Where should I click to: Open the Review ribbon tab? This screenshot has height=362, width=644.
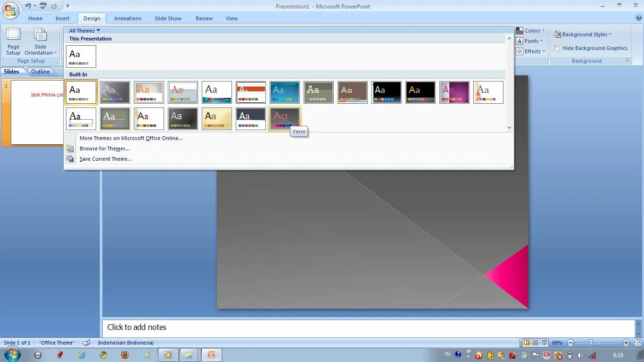(204, 18)
